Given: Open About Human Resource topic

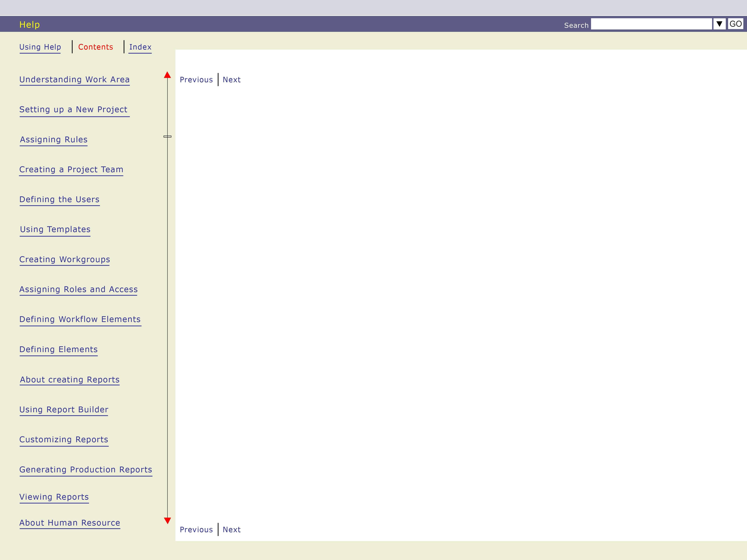Looking at the screenshot, I should pos(70,523).
